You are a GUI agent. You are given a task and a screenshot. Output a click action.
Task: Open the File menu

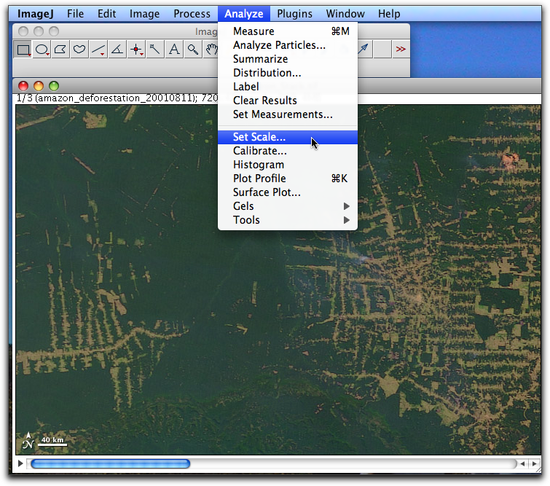[75, 14]
